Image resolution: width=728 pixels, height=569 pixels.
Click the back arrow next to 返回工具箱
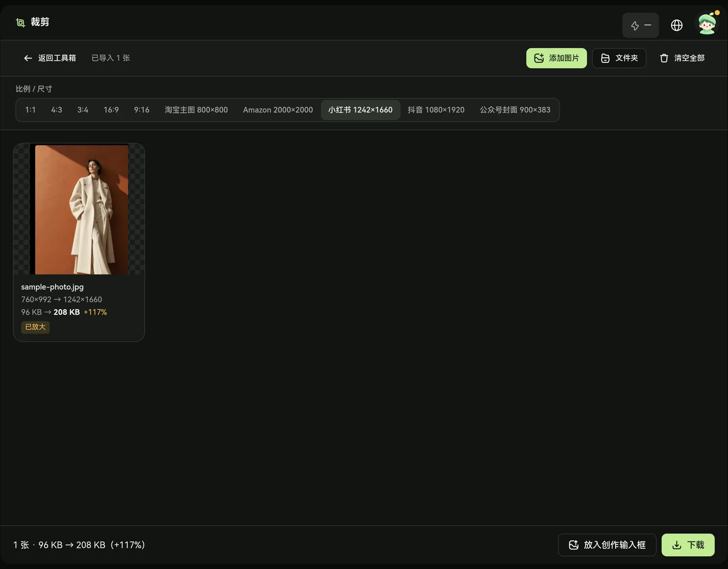click(28, 58)
